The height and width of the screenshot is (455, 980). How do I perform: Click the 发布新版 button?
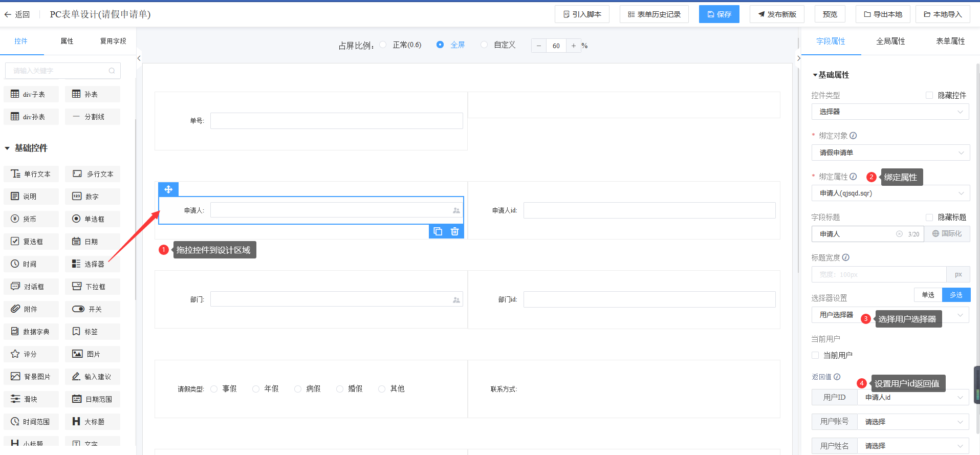coord(776,14)
